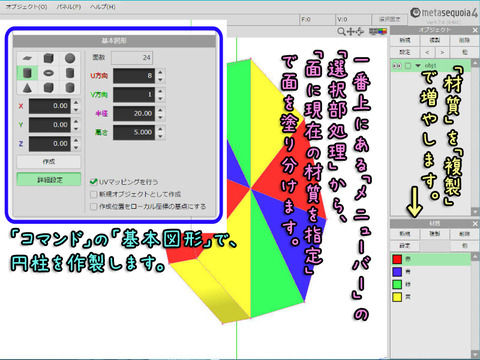Select the obj1 object row
Viewport: 480px width, 360px height.
coord(431,66)
